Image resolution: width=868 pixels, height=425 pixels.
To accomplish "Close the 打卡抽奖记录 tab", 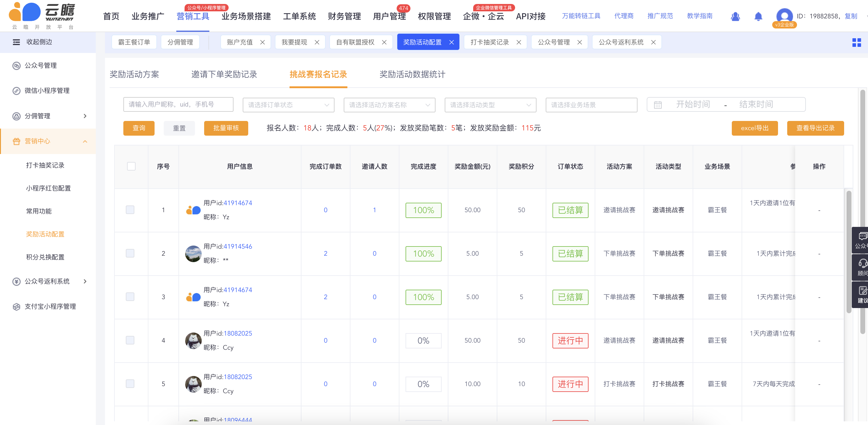I will [x=519, y=43].
